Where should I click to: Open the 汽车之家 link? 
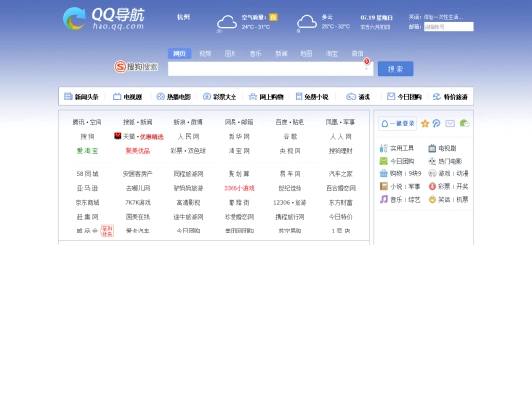coord(340,174)
